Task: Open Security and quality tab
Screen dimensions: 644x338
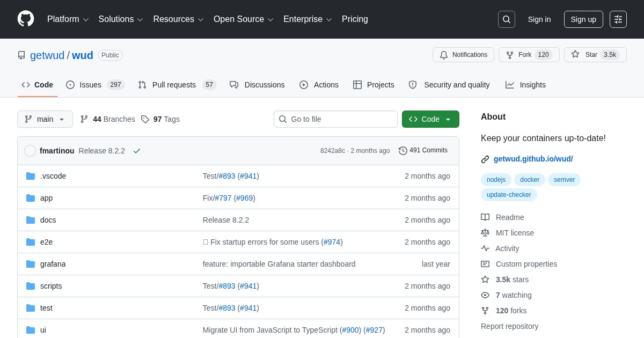Action: pos(449,85)
